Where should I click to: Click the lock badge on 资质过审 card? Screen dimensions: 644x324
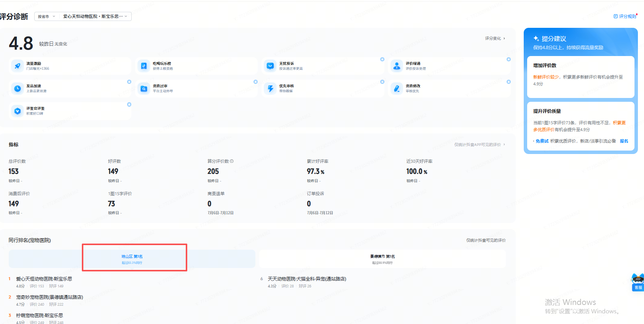click(255, 82)
